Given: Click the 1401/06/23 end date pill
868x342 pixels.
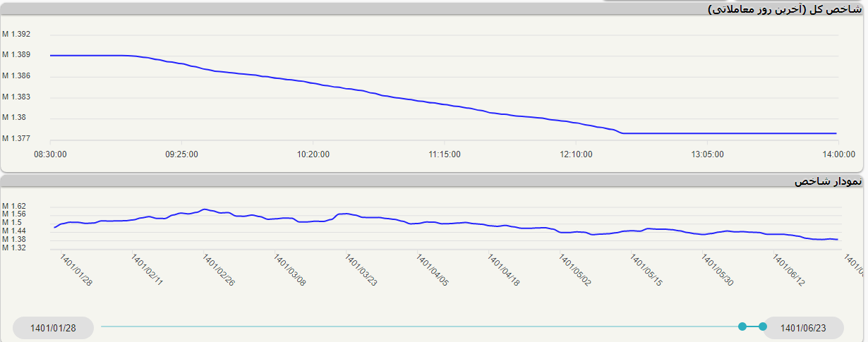Looking at the screenshot, I should 804,328.
